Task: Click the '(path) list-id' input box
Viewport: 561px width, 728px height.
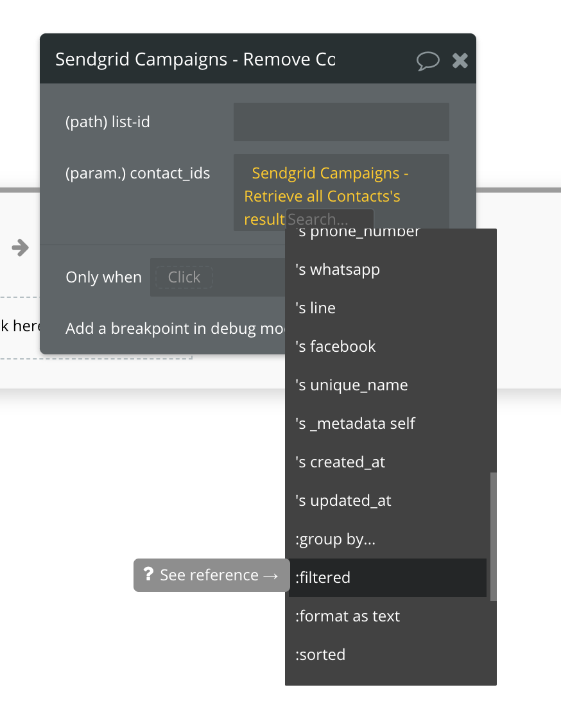Action: 341,121
